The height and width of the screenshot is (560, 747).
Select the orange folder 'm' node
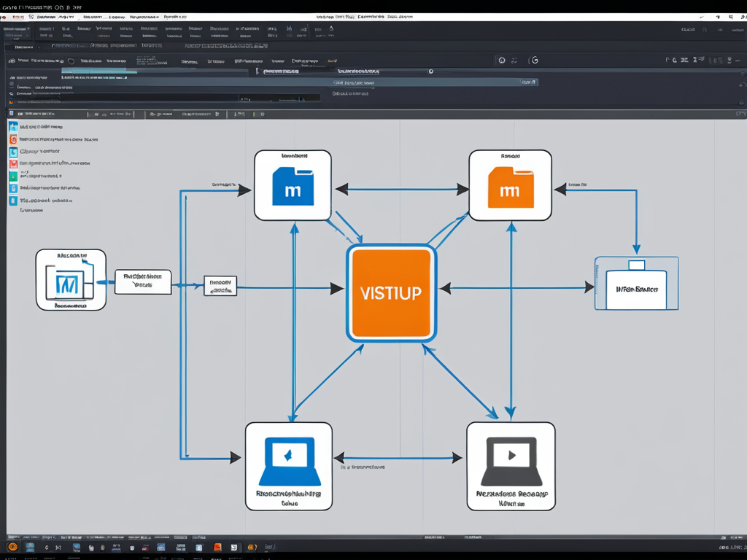coord(510,185)
